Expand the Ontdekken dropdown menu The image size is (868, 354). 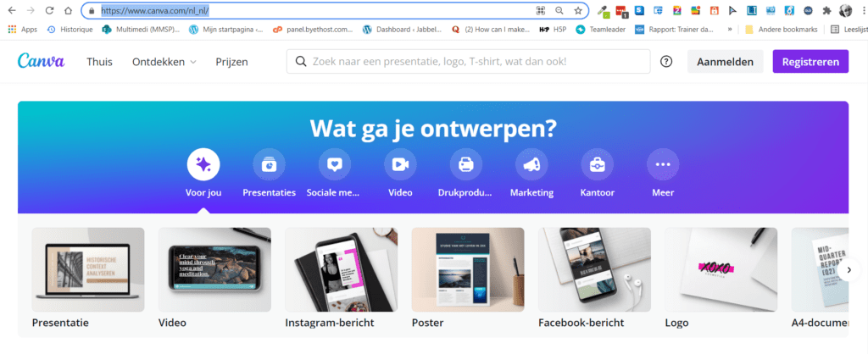tap(164, 62)
